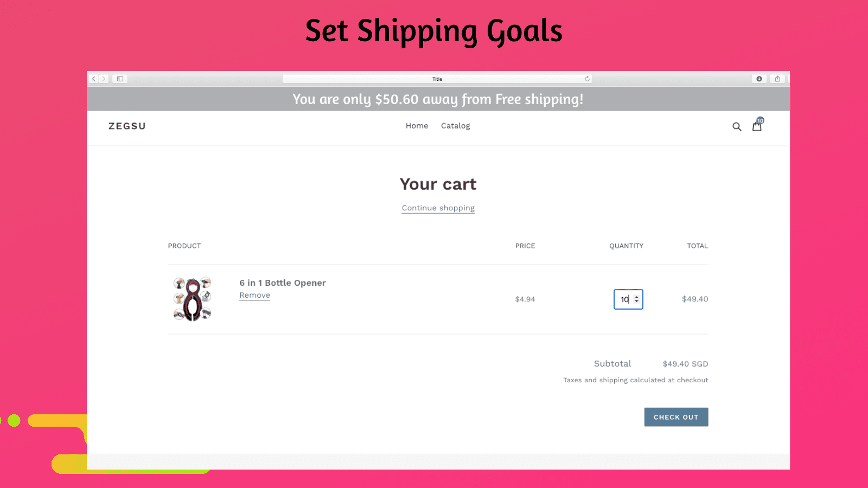
Task: Open Downloads via the download arrow icon
Action: pos(759,78)
